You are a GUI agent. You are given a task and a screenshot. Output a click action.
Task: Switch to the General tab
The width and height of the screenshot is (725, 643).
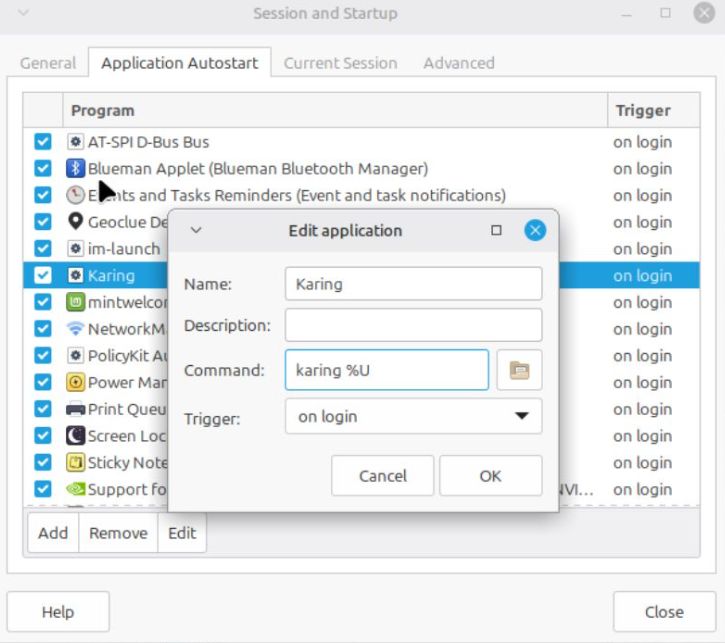tap(48, 63)
